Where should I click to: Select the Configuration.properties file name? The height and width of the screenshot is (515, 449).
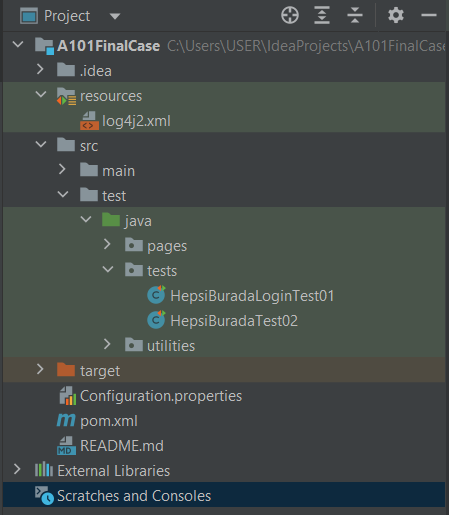(x=161, y=396)
